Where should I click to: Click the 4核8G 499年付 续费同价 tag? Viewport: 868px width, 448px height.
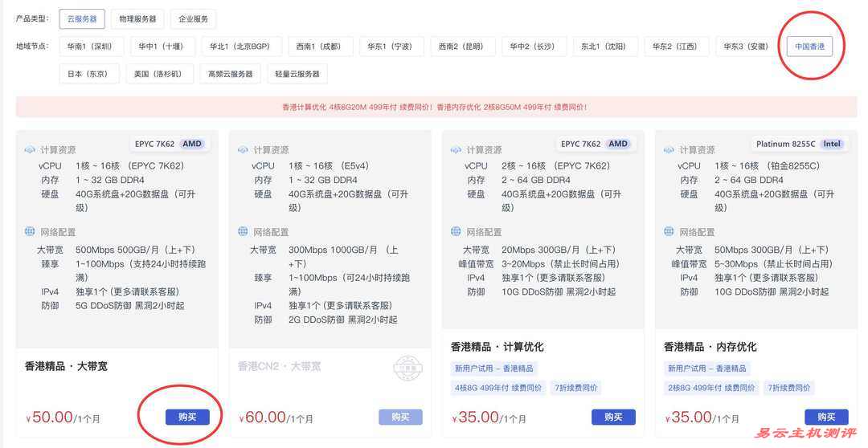[x=498, y=388]
